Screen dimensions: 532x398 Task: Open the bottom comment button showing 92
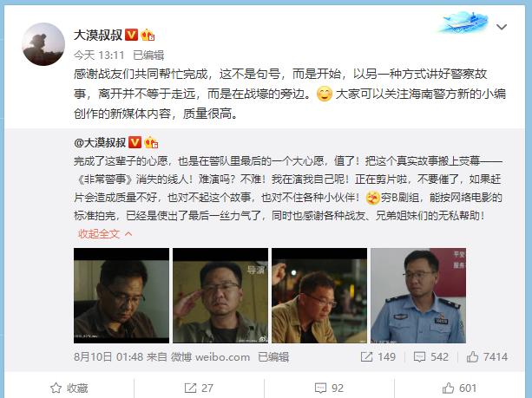coord(329,388)
